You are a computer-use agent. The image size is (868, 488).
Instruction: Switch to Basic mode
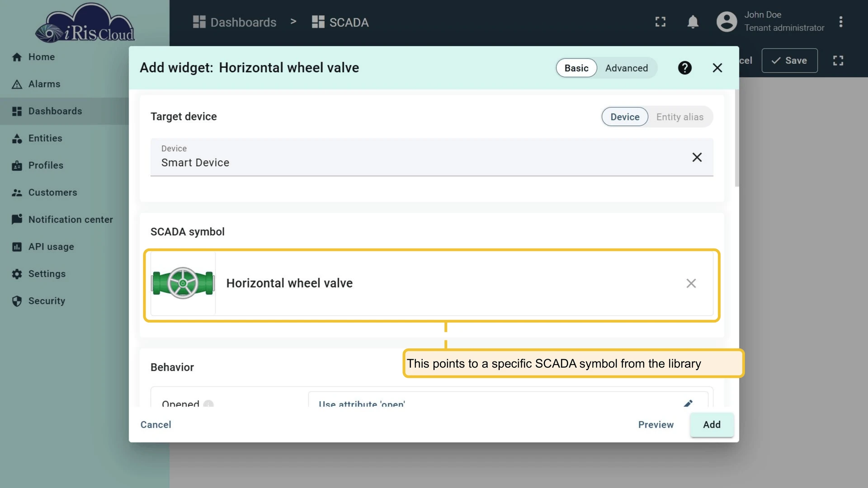pyautogui.click(x=576, y=68)
